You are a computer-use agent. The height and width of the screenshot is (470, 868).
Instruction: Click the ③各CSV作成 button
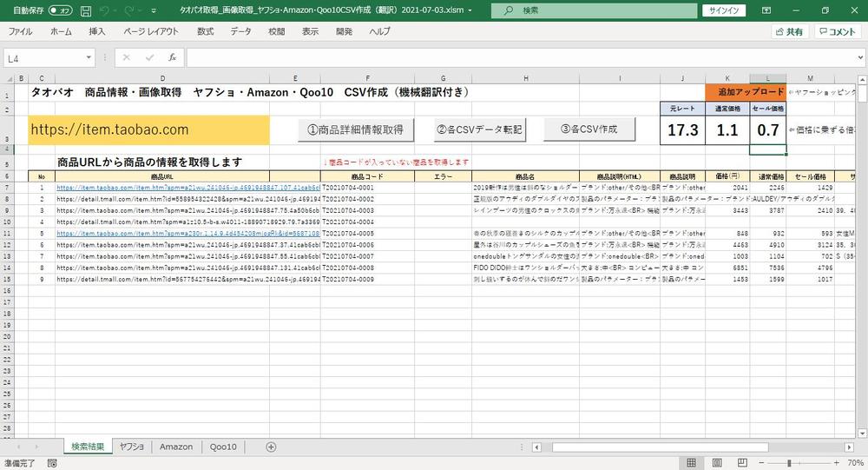tap(589, 129)
